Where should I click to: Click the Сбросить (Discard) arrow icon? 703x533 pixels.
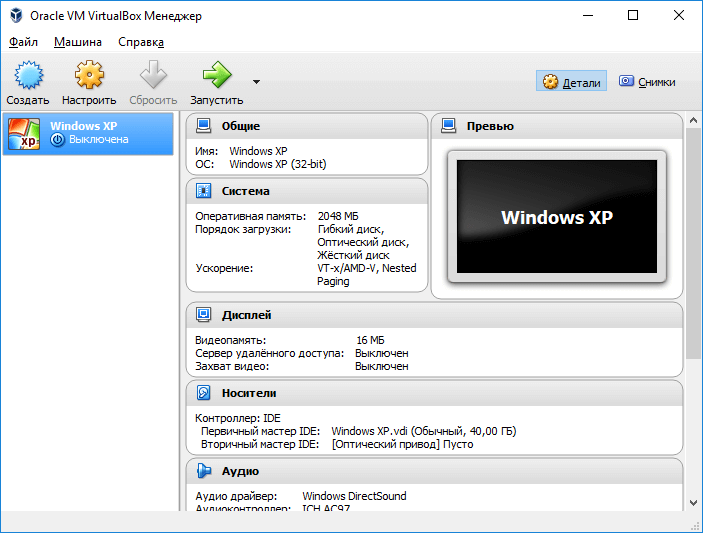(153, 74)
